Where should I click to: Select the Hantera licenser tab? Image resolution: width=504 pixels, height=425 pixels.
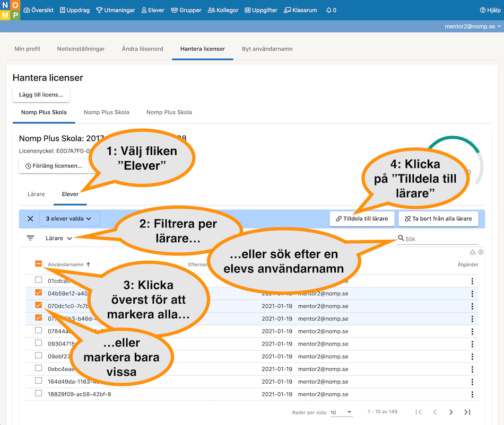coord(203,49)
